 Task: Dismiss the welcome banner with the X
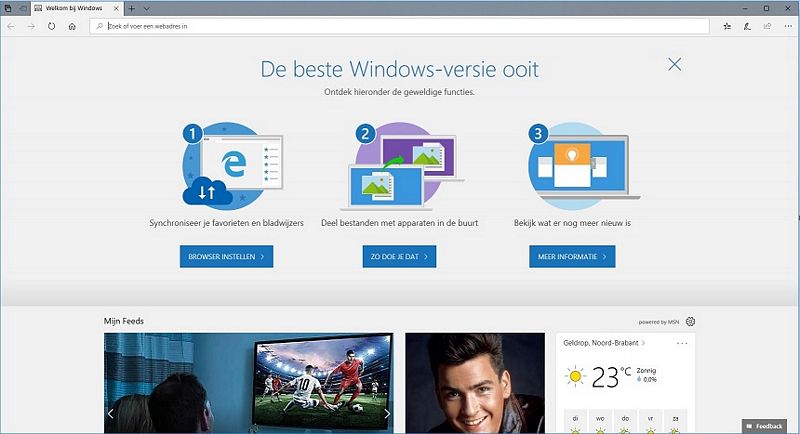click(x=674, y=64)
